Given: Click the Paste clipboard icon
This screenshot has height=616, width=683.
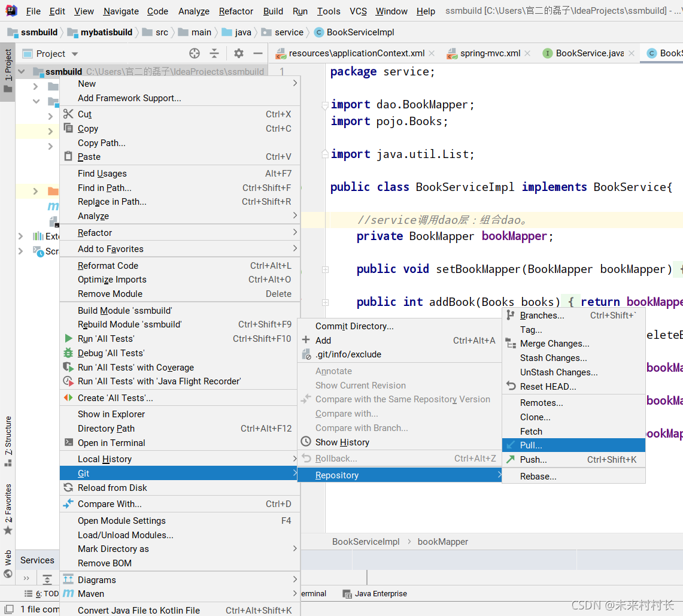Looking at the screenshot, I should [x=68, y=156].
